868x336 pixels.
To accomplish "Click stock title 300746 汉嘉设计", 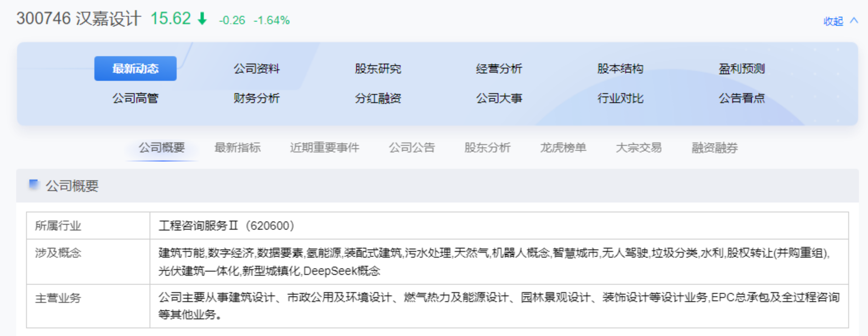I will tap(78, 19).
